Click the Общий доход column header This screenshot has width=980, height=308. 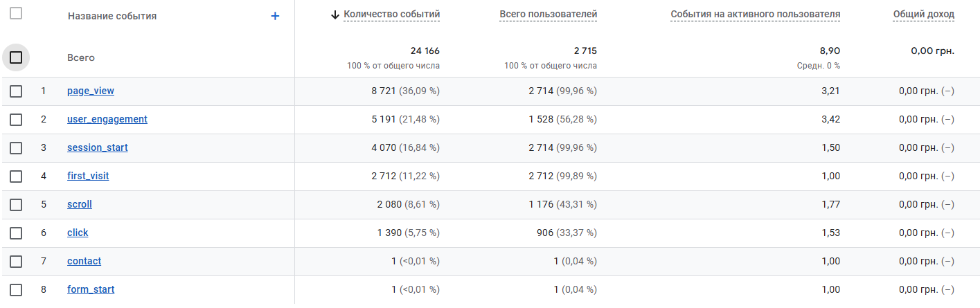pyautogui.click(x=924, y=14)
